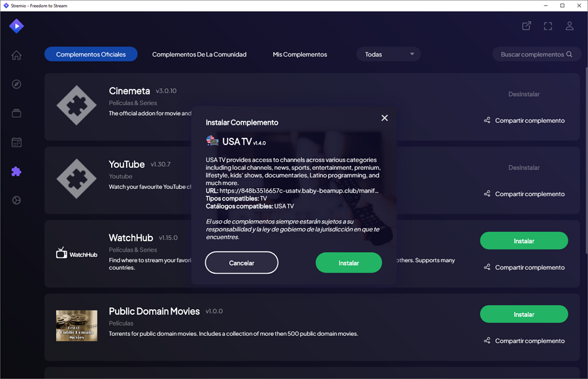Open the Discover compass icon
Image resolution: width=588 pixels, height=379 pixels.
(x=16, y=84)
